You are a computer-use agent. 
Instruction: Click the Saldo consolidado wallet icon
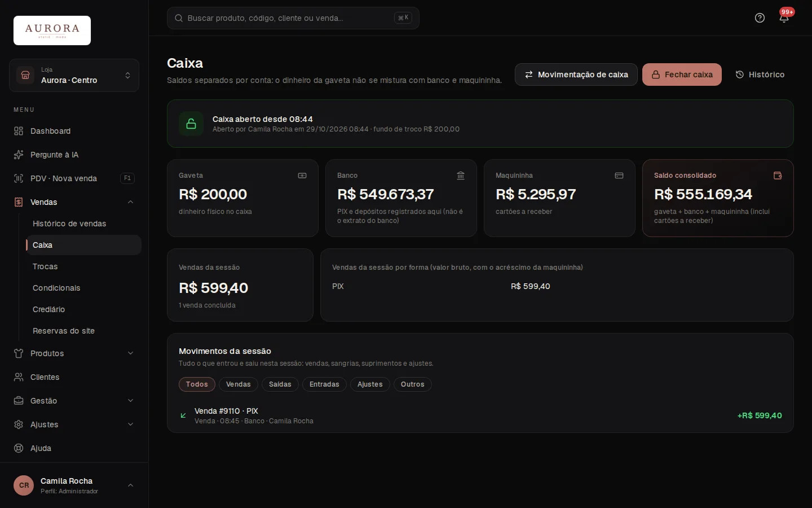click(x=778, y=176)
